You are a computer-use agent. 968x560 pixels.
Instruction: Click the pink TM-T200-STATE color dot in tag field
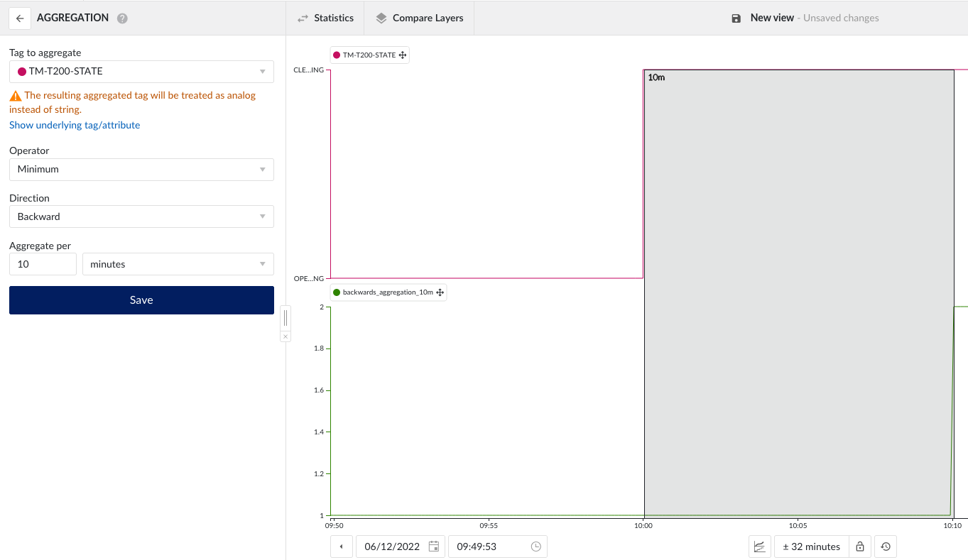(x=22, y=72)
